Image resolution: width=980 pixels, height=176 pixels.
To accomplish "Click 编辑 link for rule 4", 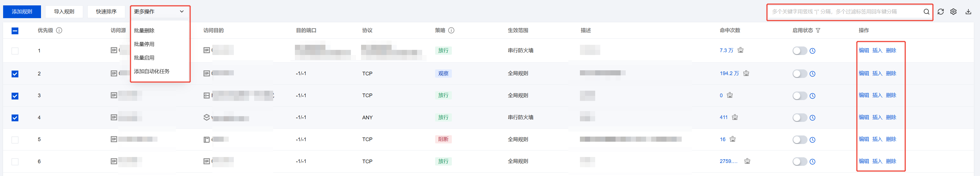I will click(864, 117).
